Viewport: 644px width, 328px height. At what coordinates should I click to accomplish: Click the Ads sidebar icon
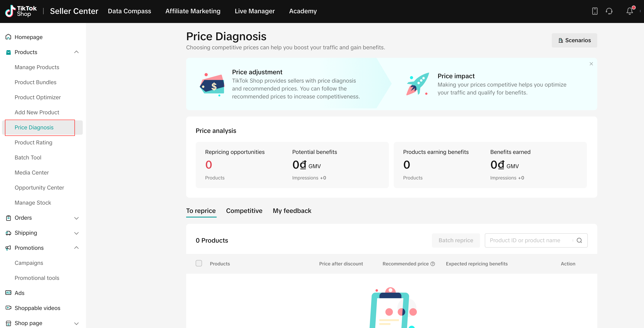coord(8,293)
